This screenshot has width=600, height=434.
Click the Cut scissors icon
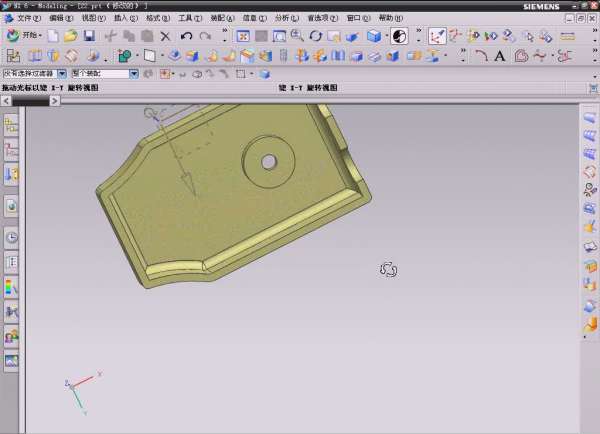(x=111, y=36)
